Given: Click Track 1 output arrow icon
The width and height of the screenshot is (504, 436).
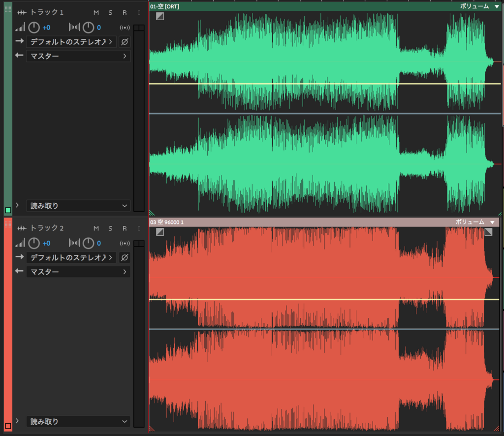Looking at the screenshot, I should point(19,55).
